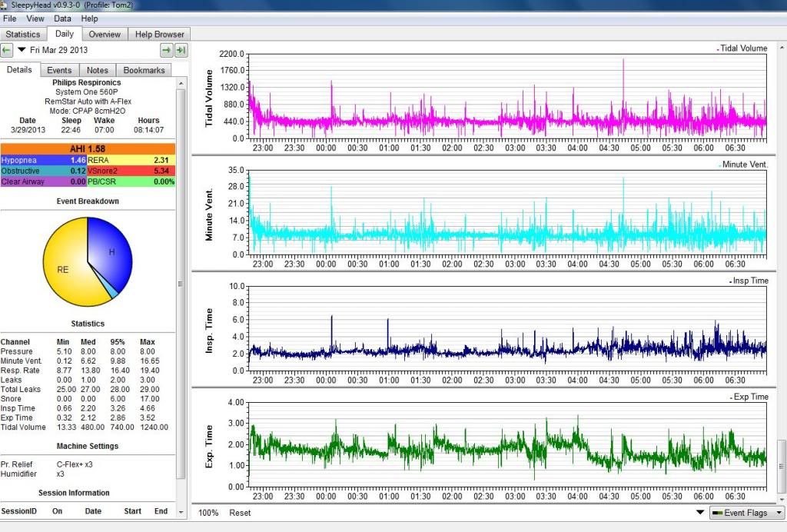
Task: Jump to most recent day icon
Action: pyautogui.click(x=181, y=50)
